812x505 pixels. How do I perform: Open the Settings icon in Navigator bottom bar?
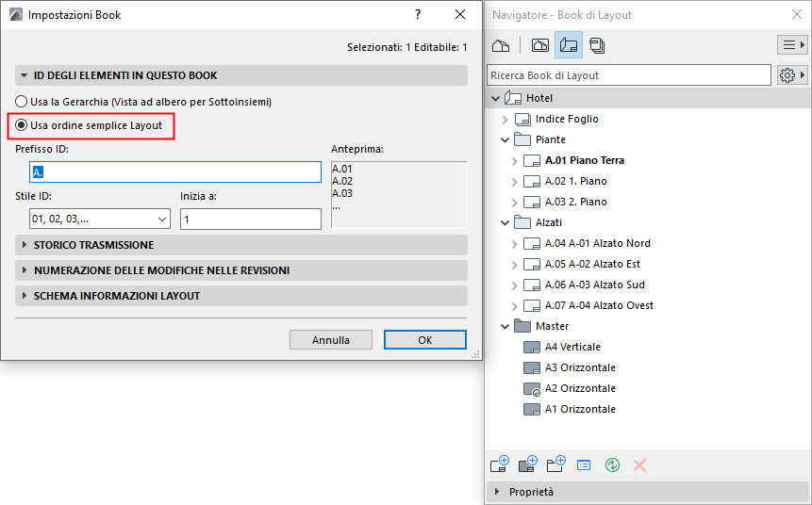pos(584,465)
